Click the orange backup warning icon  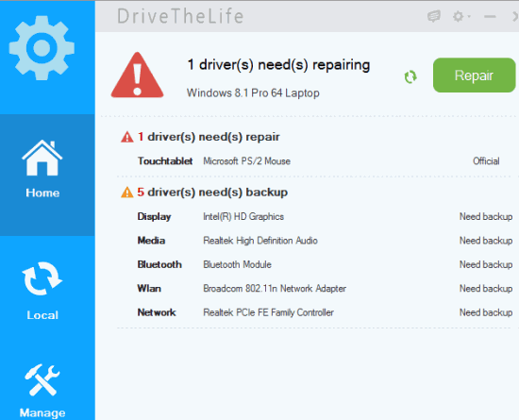pos(127,192)
